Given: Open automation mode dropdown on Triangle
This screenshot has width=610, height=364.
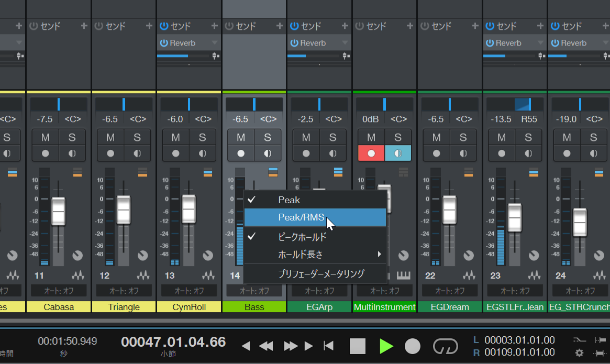Looking at the screenshot, I should [x=124, y=291].
